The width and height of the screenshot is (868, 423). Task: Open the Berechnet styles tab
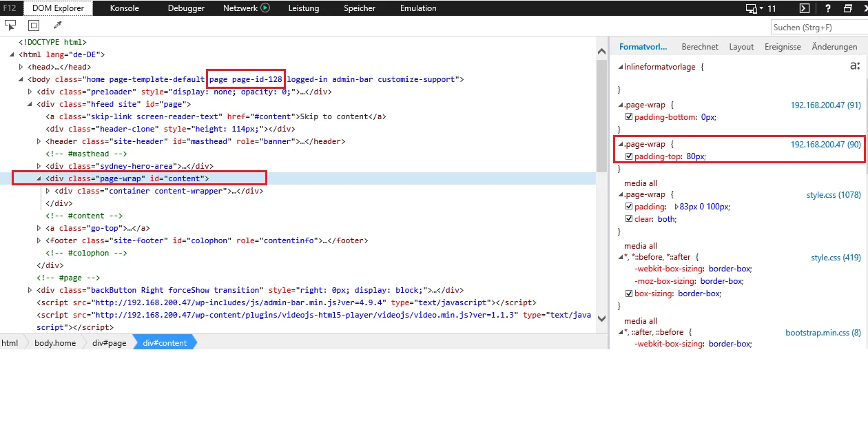700,47
